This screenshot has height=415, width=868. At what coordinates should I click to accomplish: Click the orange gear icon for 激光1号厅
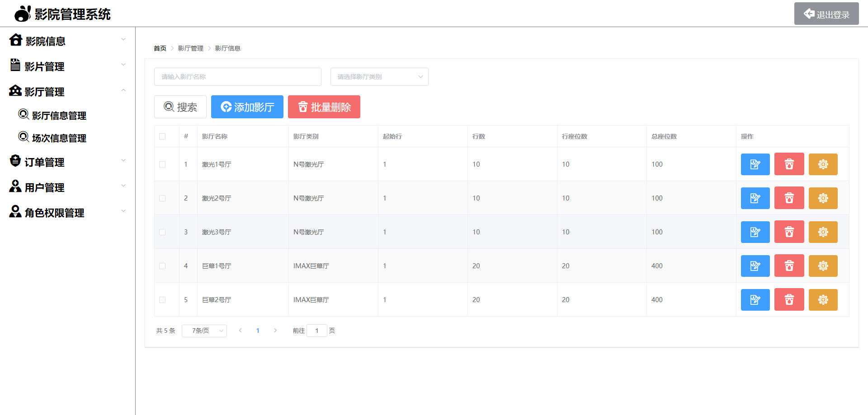(x=823, y=164)
